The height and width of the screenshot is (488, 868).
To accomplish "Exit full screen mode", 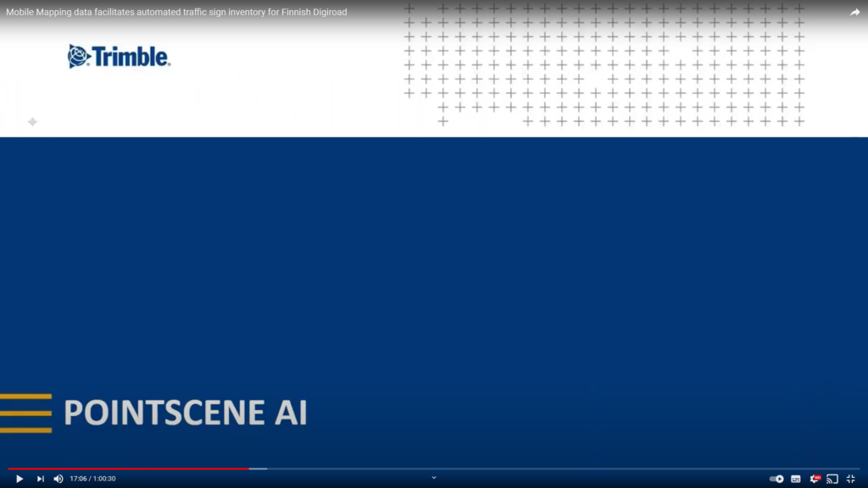I will 851,479.
